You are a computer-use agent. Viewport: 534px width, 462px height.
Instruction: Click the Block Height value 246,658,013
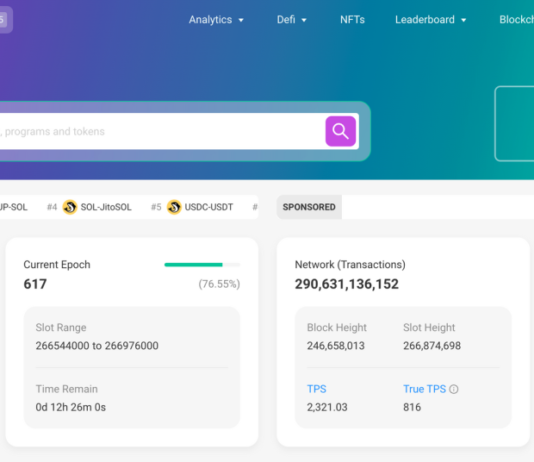pos(336,346)
